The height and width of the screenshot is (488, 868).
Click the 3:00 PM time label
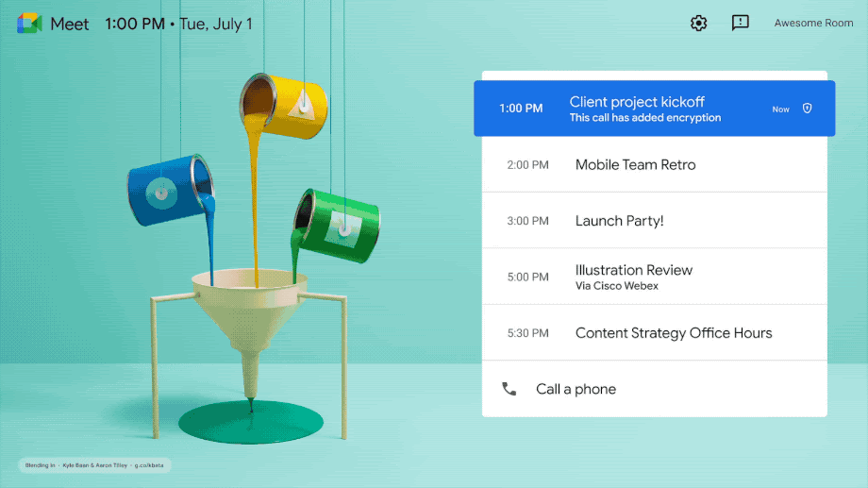(527, 221)
